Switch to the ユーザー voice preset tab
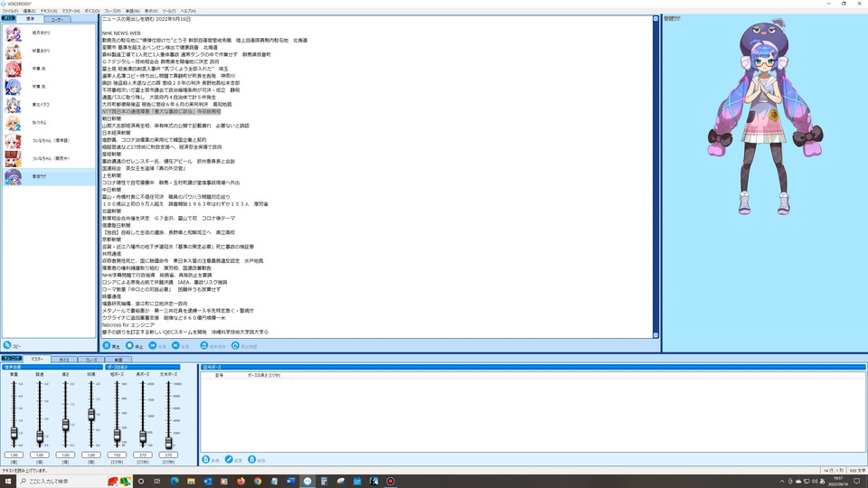This screenshot has height=488, width=868. point(57,19)
